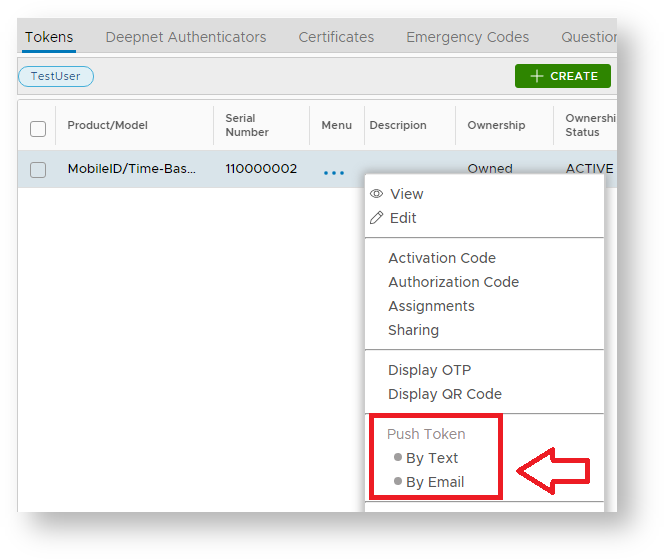Open the three-dot menu for token 110000002

point(334,172)
